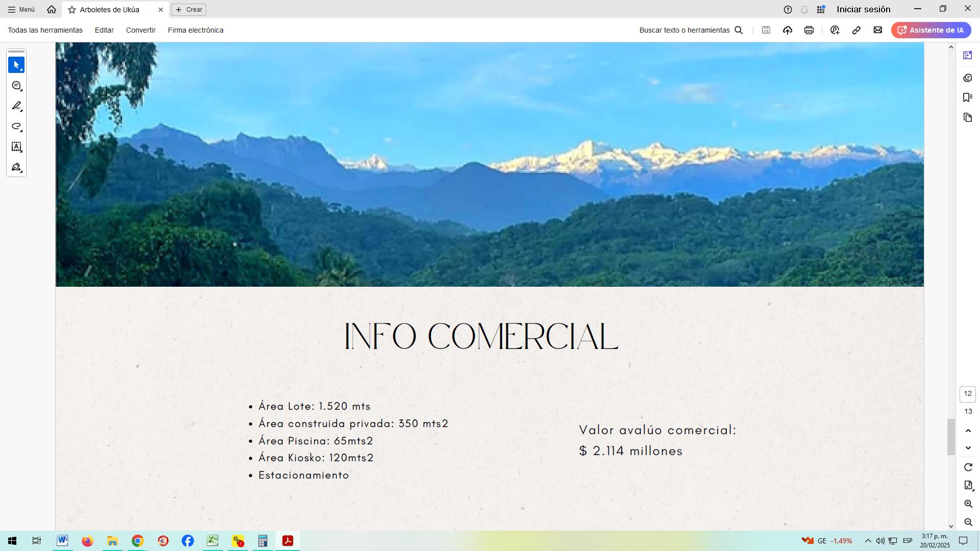Viewport: 980px width, 551px height.
Task: Zoom out with the minus magnifier
Action: (968, 522)
